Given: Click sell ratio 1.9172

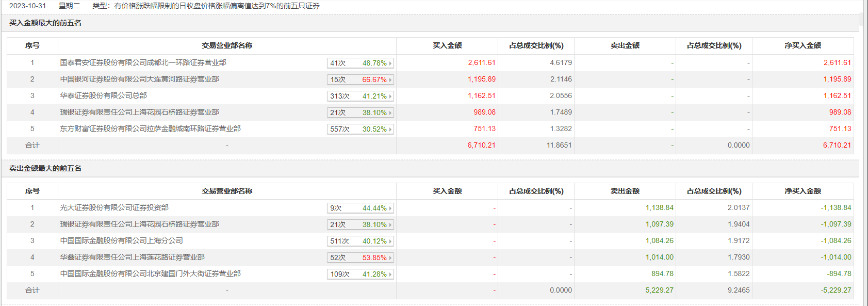Looking at the screenshot, I should click(x=739, y=240).
